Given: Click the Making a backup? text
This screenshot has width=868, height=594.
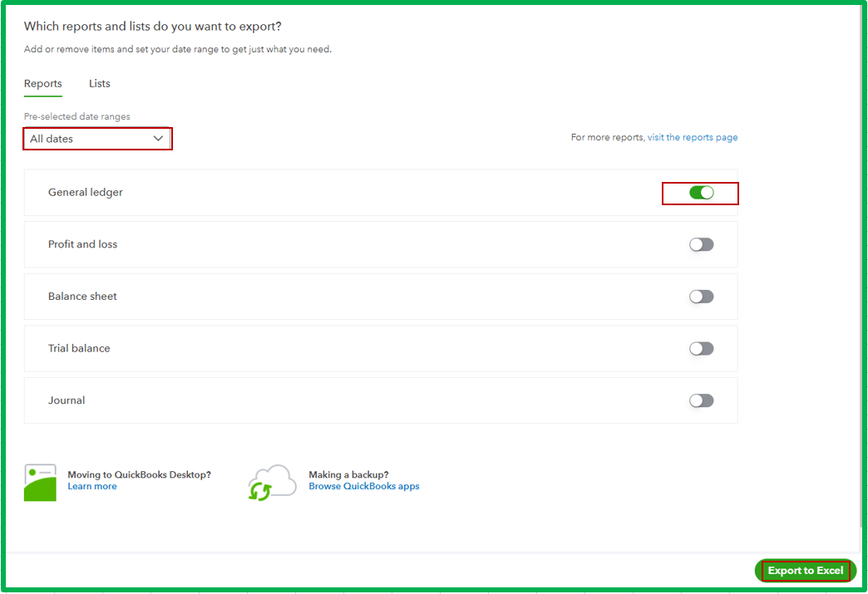Looking at the screenshot, I should pyautogui.click(x=348, y=474).
